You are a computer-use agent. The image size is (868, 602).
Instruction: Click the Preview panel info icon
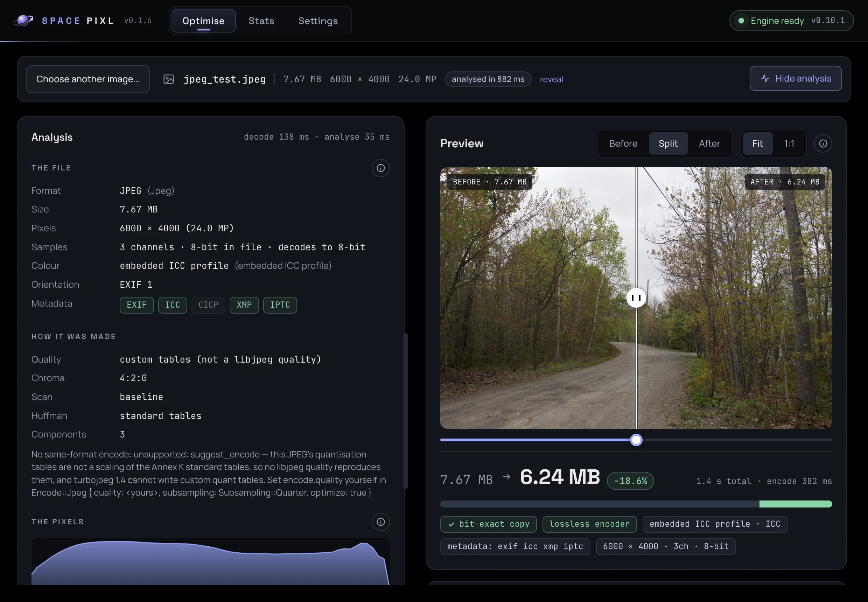coord(823,143)
